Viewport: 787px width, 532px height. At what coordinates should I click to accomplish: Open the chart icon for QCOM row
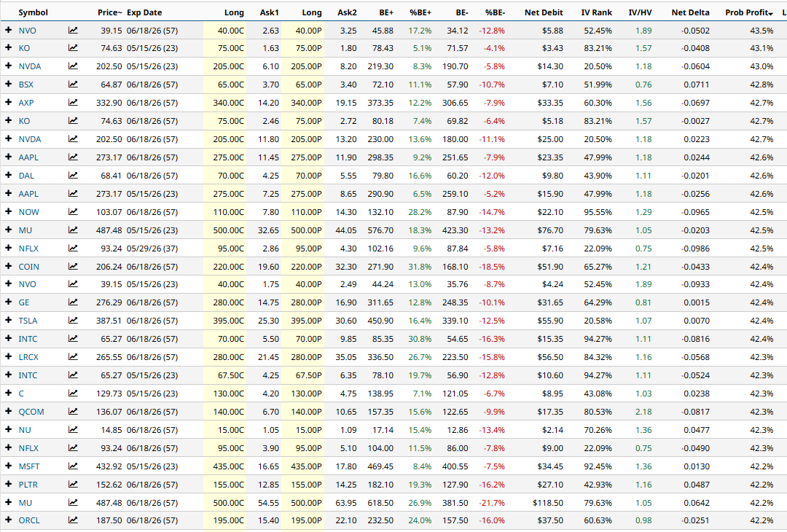point(73,412)
